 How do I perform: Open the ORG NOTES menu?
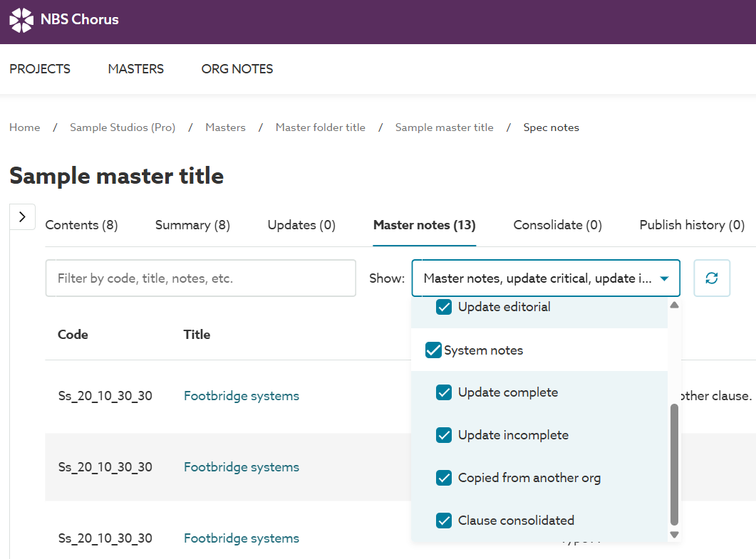click(237, 69)
